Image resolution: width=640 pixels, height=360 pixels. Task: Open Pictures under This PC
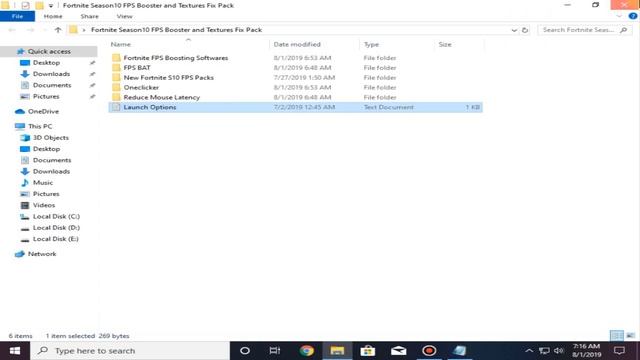(46, 194)
